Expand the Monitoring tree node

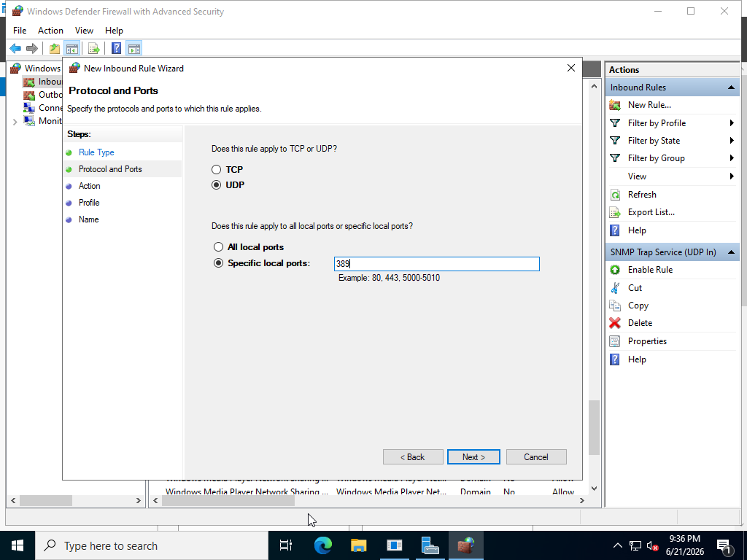coord(15,122)
